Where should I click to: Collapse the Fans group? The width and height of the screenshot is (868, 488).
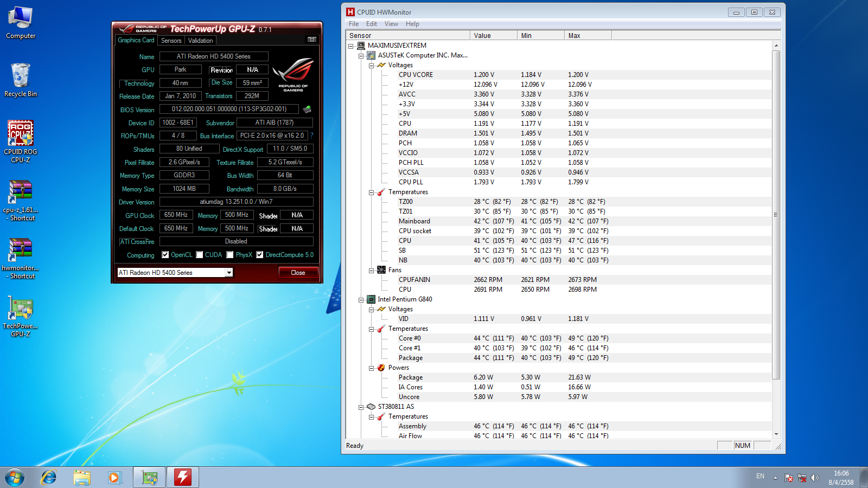coord(372,271)
